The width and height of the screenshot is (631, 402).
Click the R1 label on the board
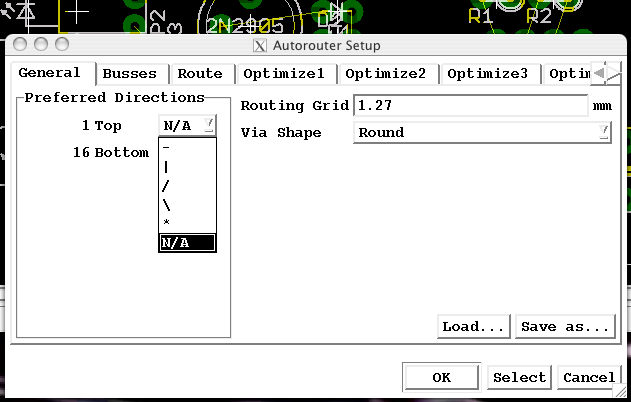[480, 16]
